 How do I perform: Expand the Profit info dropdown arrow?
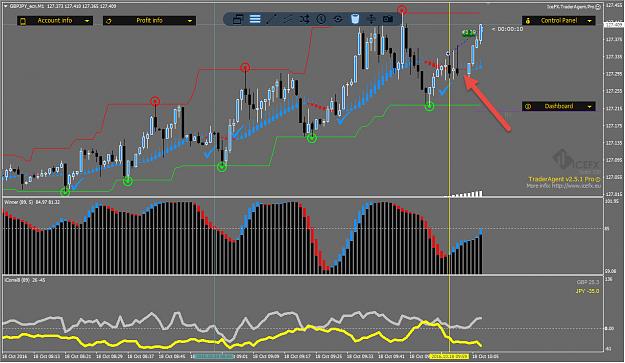(x=190, y=21)
